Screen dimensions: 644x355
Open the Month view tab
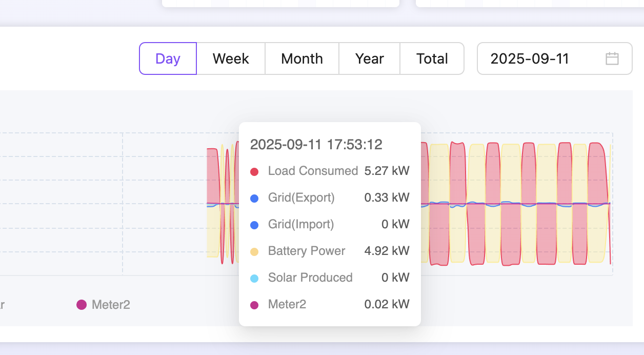pos(302,58)
